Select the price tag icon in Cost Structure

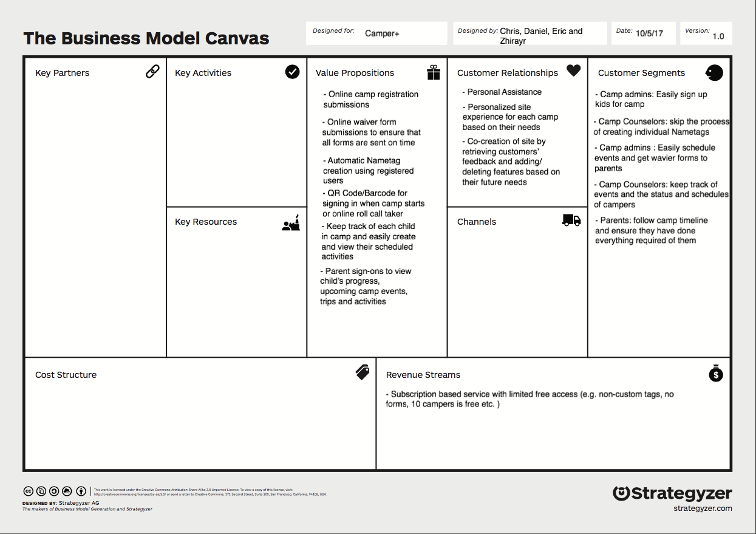coord(362,372)
